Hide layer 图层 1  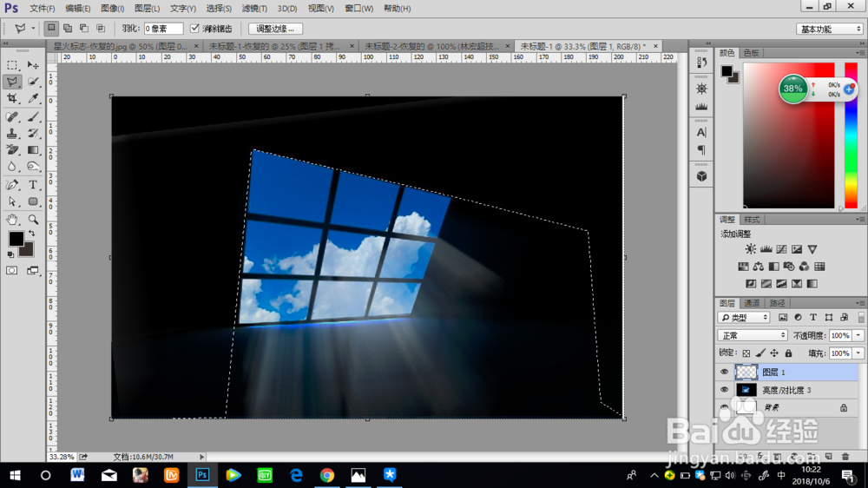tap(724, 373)
